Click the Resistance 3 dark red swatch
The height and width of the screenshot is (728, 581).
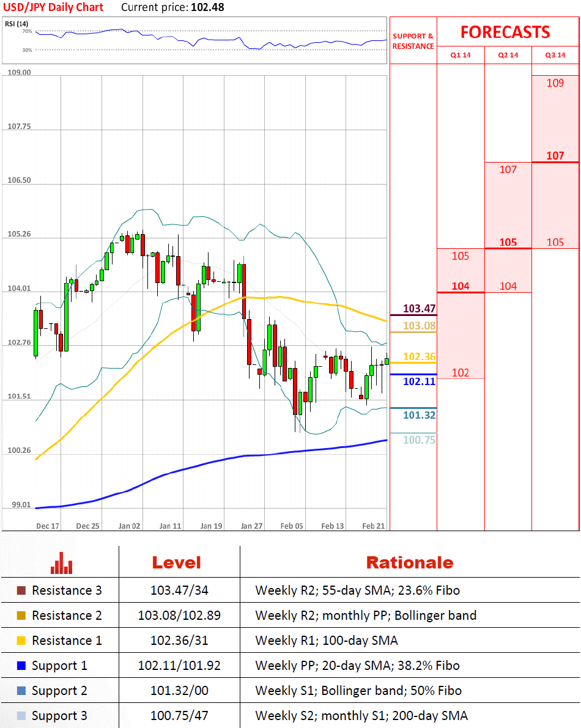(x=21, y=590)
